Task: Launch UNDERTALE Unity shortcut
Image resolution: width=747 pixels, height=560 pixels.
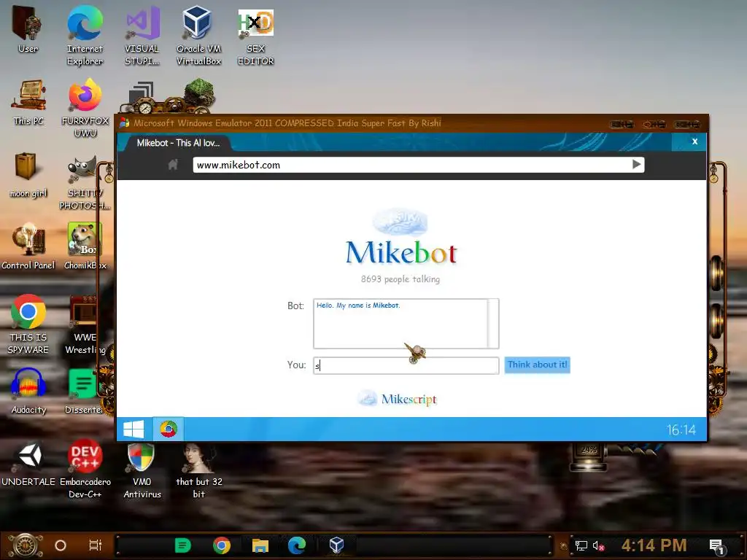Action: click(28, 464)
